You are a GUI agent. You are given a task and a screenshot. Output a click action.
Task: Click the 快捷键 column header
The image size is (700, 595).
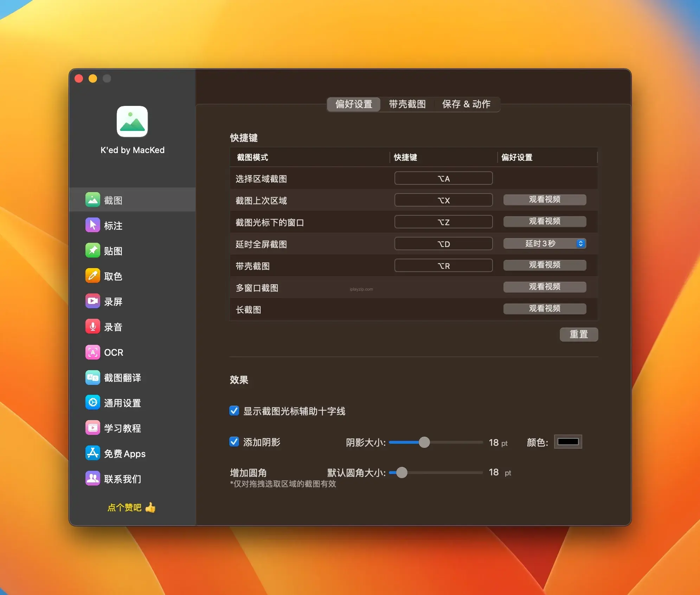pyautogui.click(x=405, y=157)
